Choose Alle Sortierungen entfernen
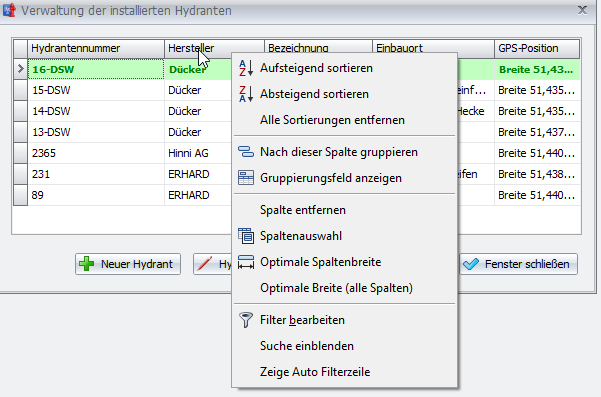Viewport: 601px width, 397px height. pyautogui.click(x=332, y=120)
